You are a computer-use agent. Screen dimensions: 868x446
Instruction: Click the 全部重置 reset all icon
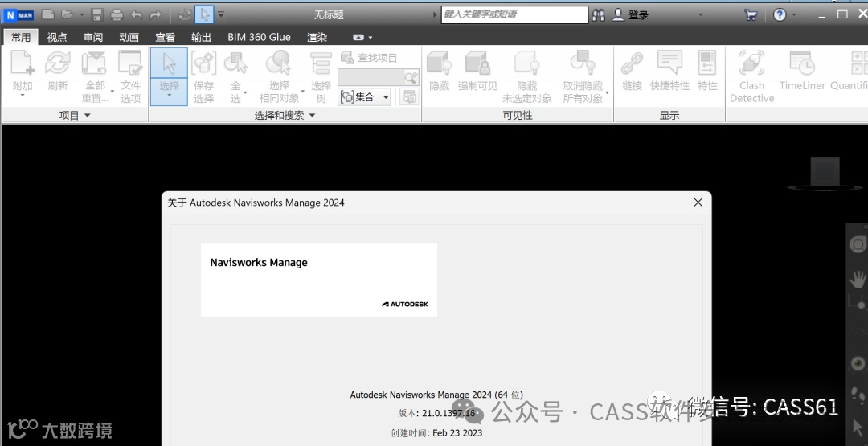point(95,62)
